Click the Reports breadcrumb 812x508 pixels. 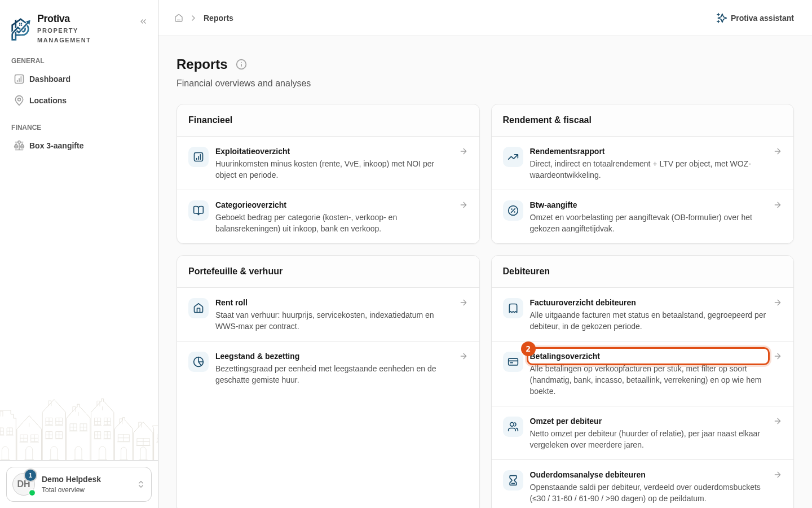[x=218, y=18]
